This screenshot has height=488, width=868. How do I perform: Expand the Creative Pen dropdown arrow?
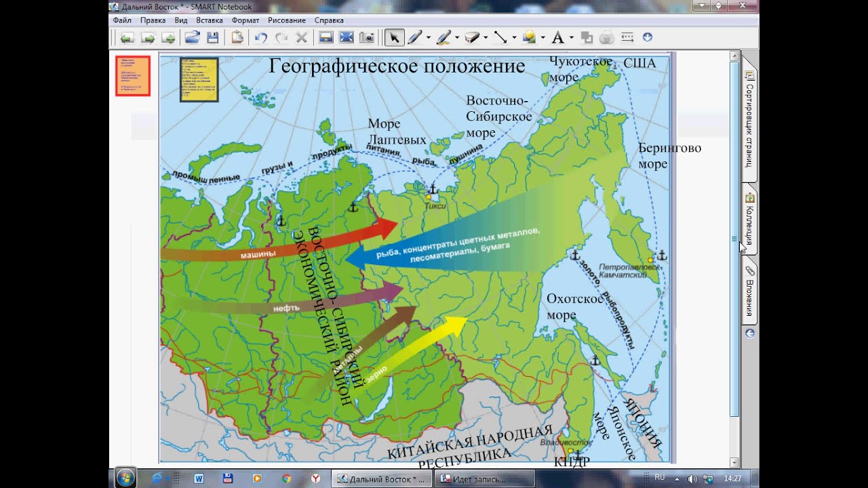[457, 38]
